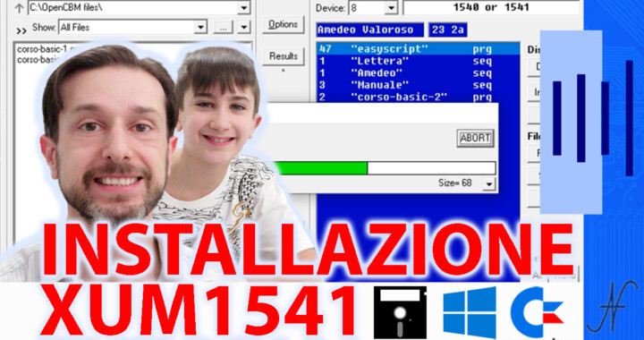Click the floppy disk icon
This screenshot has height=340, width=644.
point(401,312)
